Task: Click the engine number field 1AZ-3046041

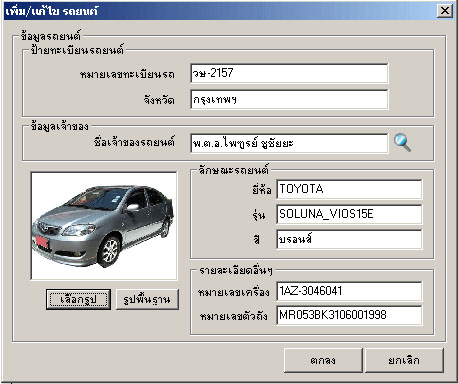Action: click(x=349, y=291)
